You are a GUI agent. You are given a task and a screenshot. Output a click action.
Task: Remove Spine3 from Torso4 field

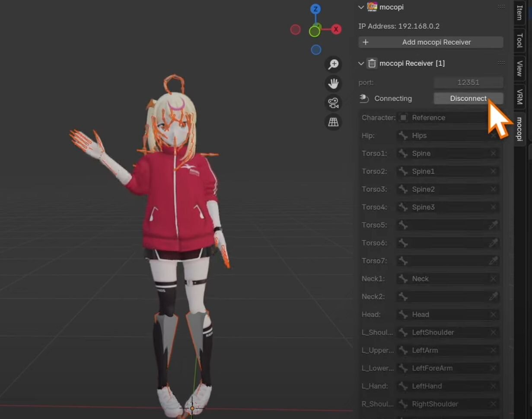(493, 208)
